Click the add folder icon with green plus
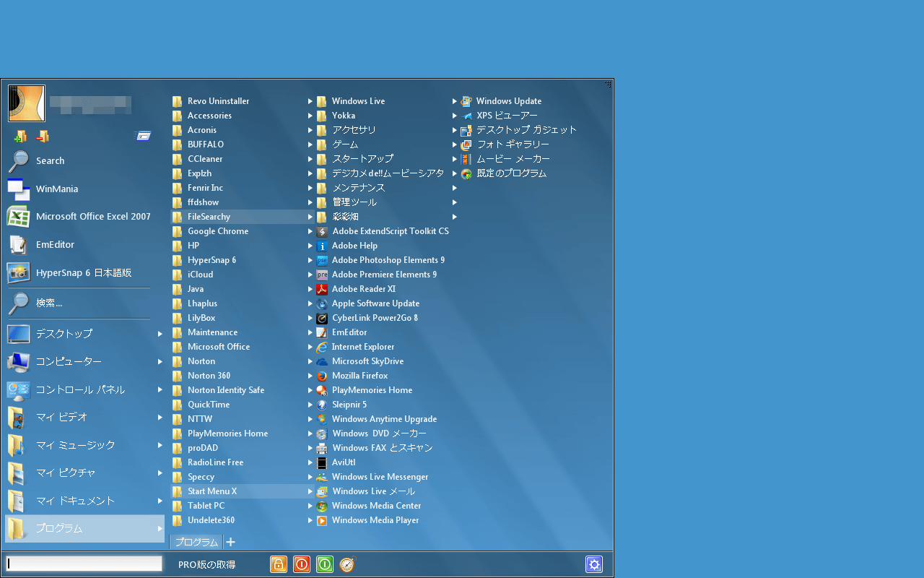 tap(20, 136)
